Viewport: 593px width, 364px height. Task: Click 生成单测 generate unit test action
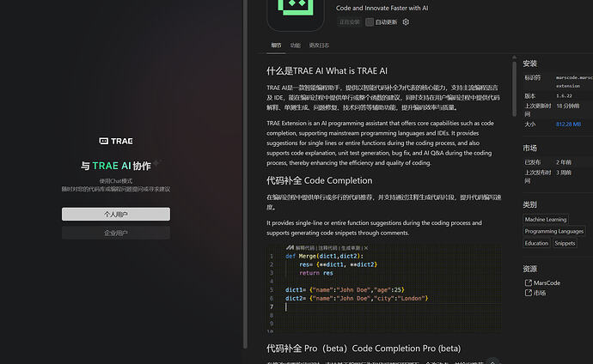click(351, 248)
